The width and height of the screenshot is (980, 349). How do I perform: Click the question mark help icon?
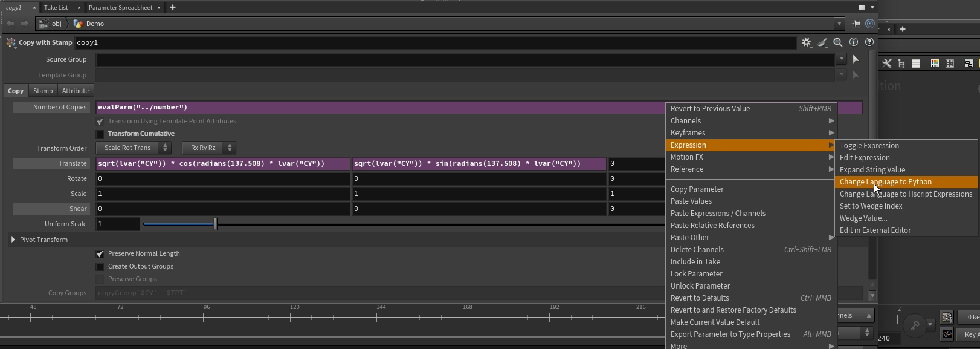click(869, 42)
